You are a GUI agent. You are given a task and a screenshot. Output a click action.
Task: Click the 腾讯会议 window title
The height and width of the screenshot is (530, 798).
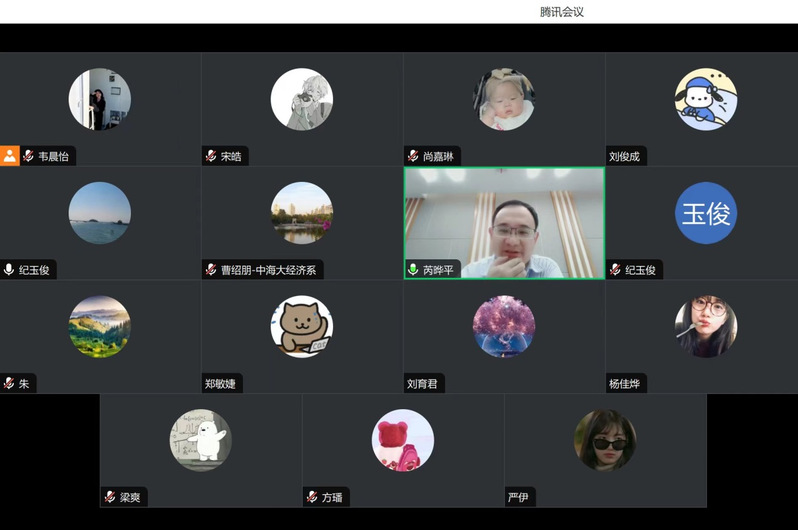pos(561,12)
